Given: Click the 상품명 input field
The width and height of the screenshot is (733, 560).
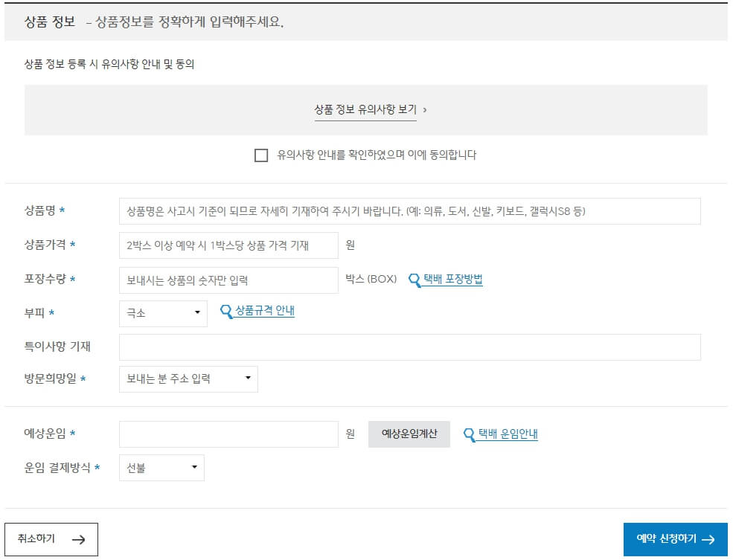Looking at the screenshot, I should pos(409,211).
